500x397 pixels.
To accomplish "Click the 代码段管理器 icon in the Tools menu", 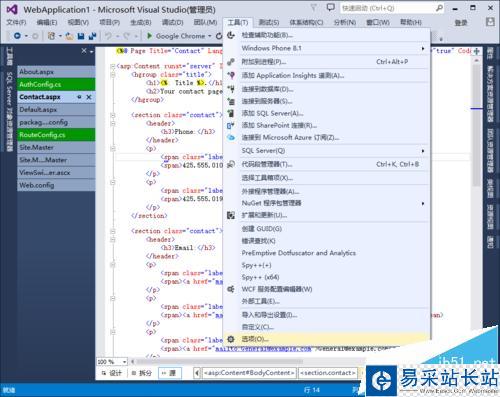I will 231,164.
